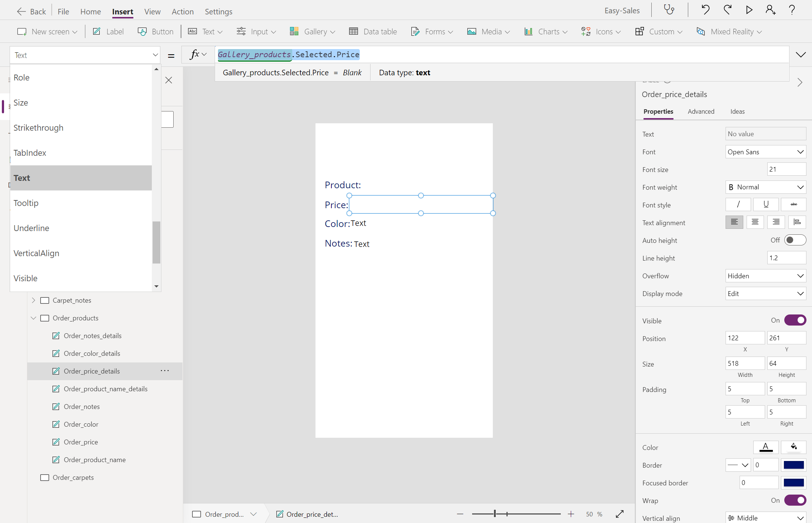Redo the last action
The image size is (812, 523).
(727, 10)
